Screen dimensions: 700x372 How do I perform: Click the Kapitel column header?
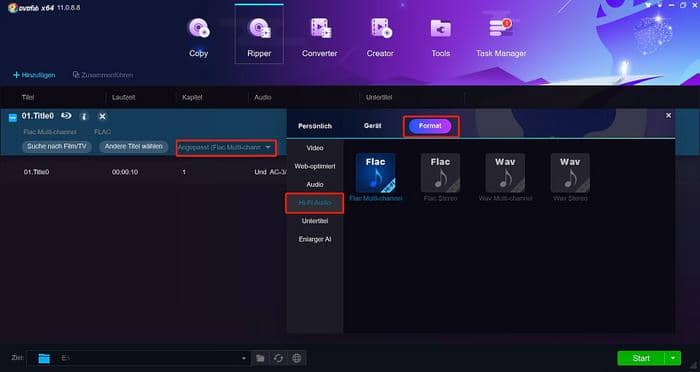[x=192, y=97]
